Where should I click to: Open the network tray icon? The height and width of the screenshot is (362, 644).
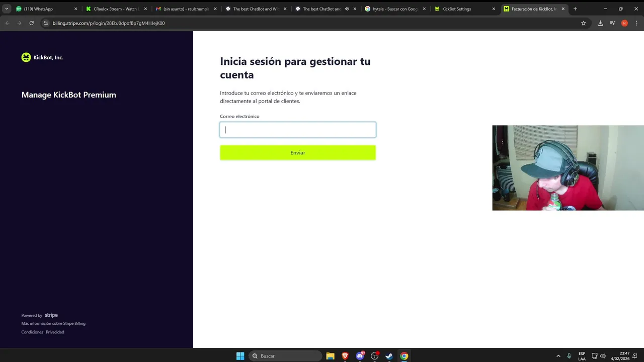[x=594, y=356]
